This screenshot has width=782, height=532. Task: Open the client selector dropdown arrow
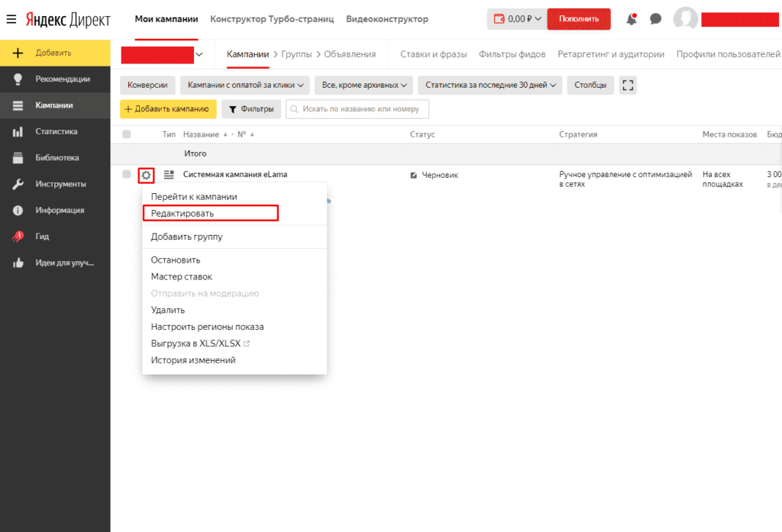pos(199,54)
